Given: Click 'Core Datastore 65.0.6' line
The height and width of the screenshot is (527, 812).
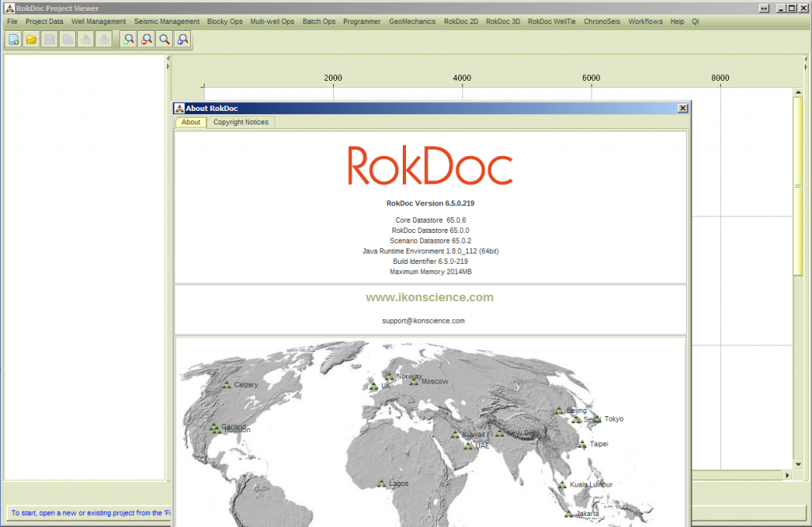Looking at the screenshot, I should click(431, 220).
